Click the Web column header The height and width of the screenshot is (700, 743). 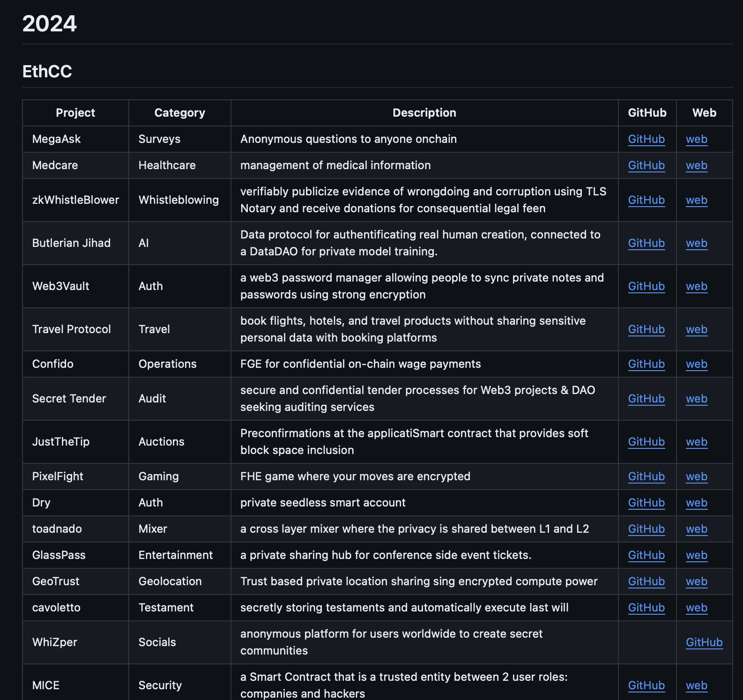coord(704,113)
